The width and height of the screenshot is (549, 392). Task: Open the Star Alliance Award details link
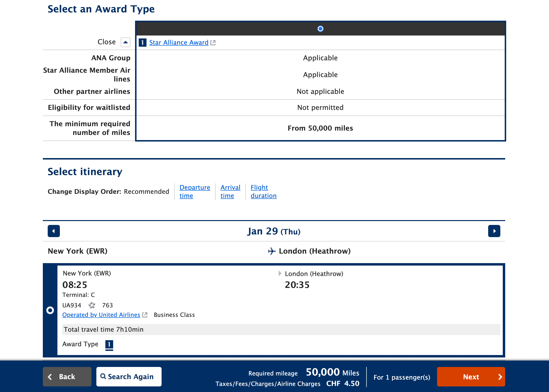coord(178,43)
